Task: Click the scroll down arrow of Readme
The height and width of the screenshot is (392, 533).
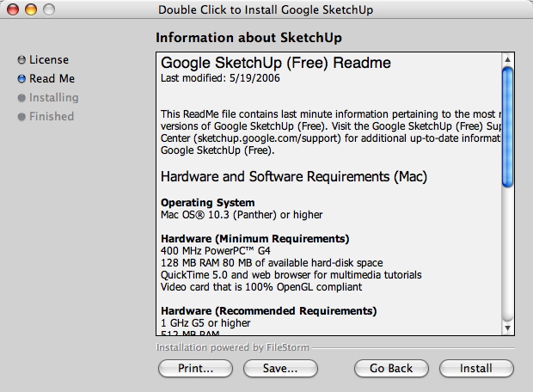Action: pyautogui.click(x=507, y=328)
